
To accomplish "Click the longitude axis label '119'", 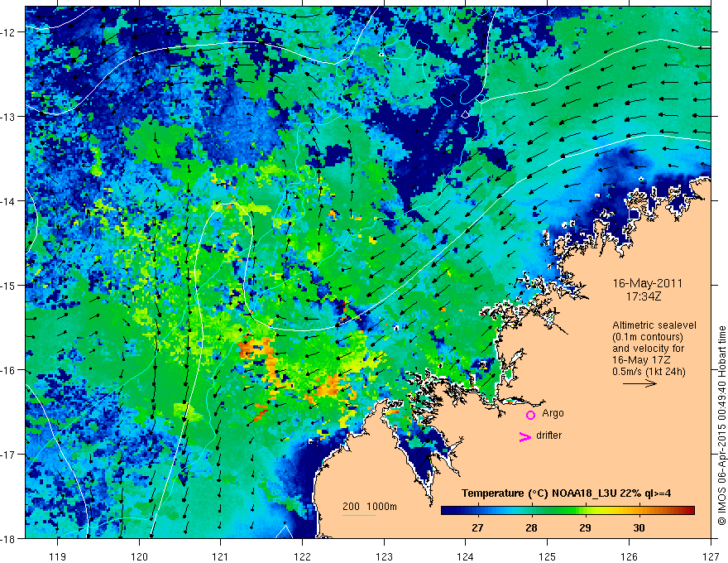I will tap(58, 556).
